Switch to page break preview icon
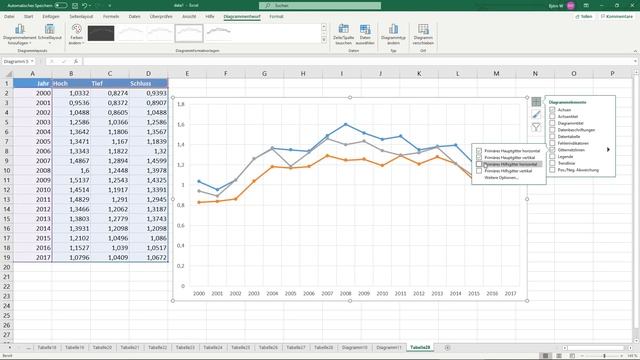 pyautogui.click(x=572, y=356)
